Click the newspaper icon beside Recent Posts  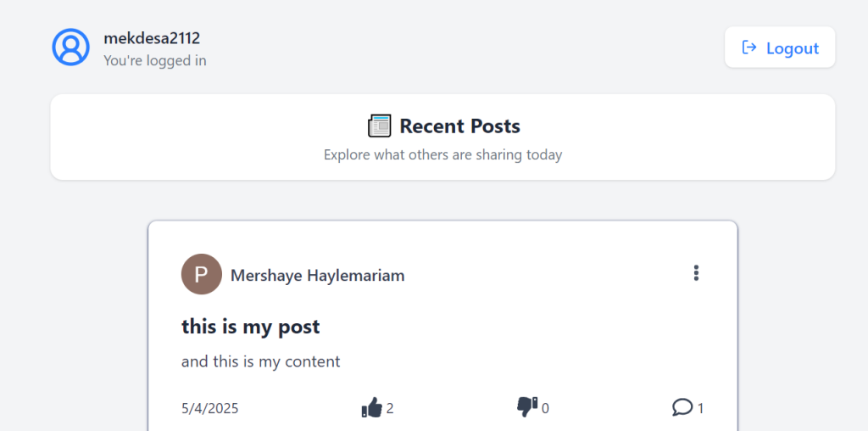pyautogui.click(x=379, y=126)
